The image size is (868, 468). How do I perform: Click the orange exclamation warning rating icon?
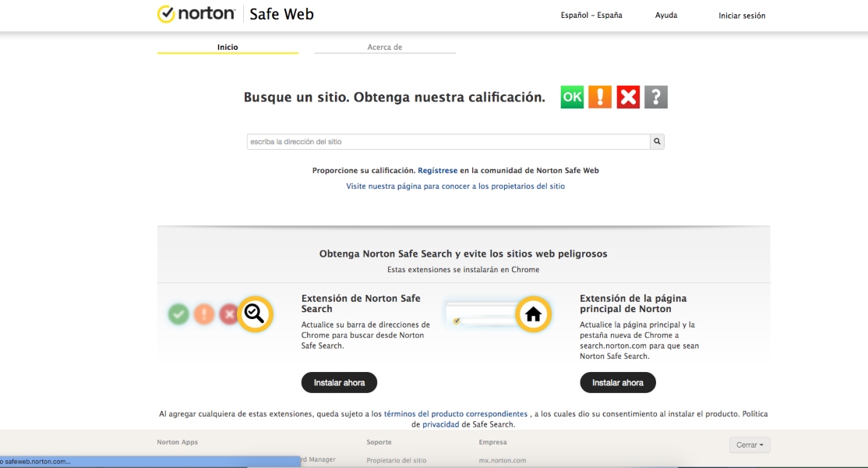[600, 97]
